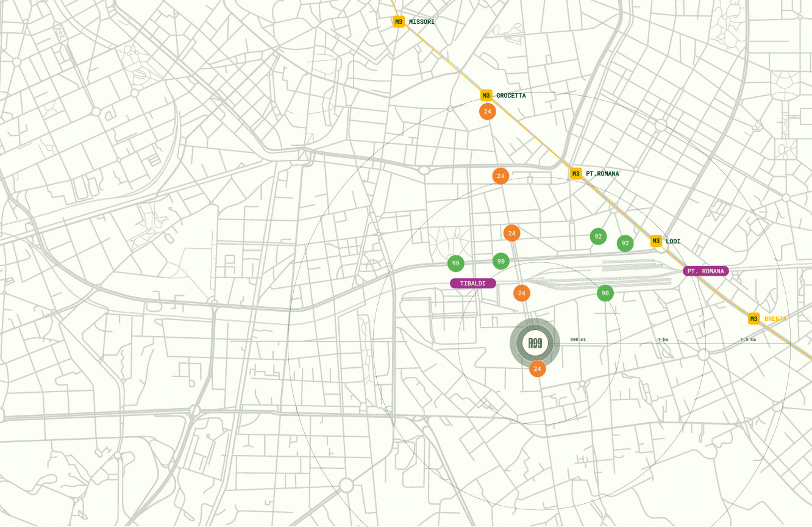Image resolution: width=812 pixels, height=527 pixels.
Task: Click the green 92 marker closest to Lodi
Action: coord(625,243)
